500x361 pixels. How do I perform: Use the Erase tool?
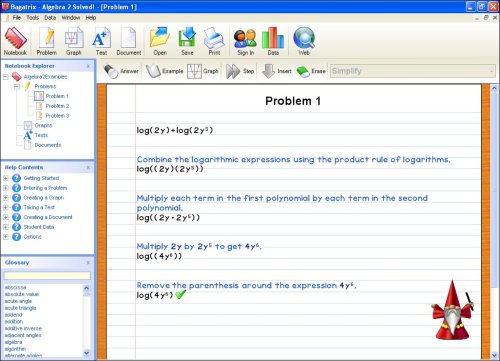tap(311, 71)
